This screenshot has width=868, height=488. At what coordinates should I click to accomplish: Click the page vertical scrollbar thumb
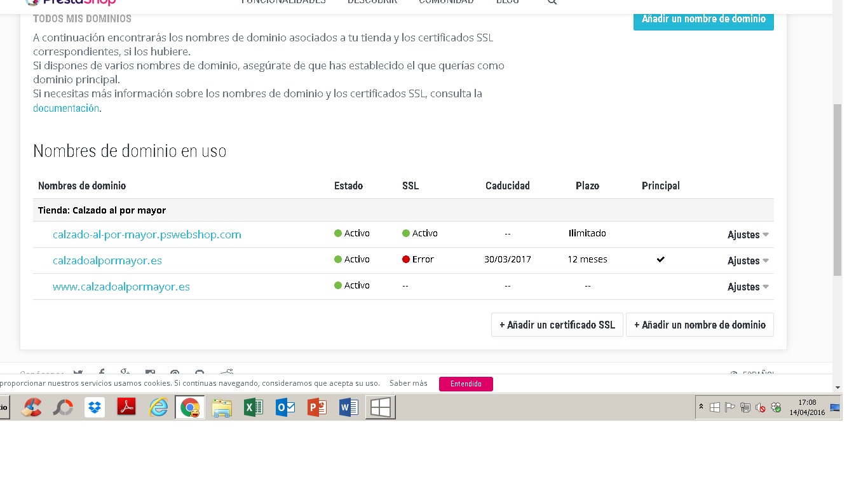pos(837,189)
